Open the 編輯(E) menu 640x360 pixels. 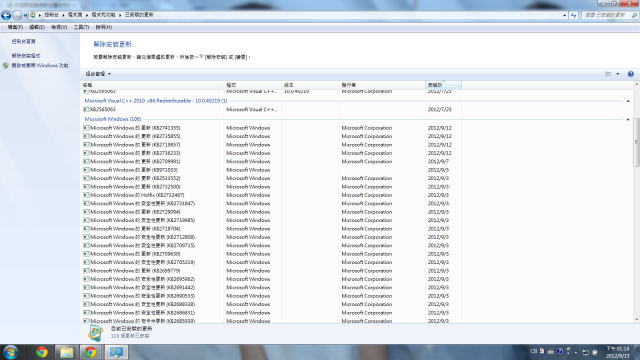pos(37,27)
